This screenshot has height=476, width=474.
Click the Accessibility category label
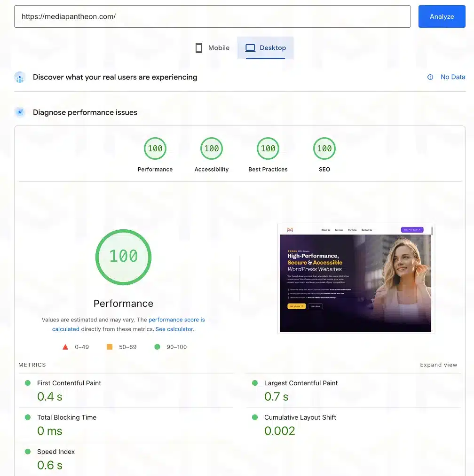click(x=212, y=169)
